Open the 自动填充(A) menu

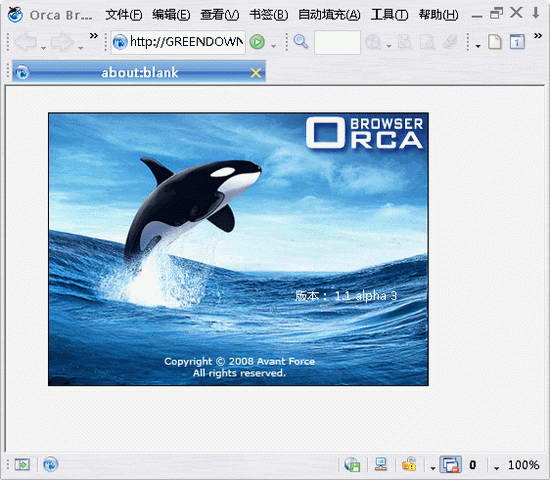point(329,15)
